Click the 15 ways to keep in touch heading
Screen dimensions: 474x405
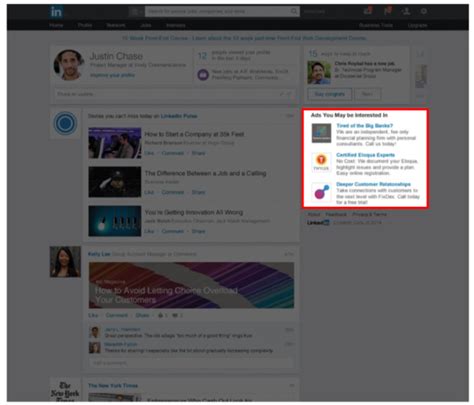[339, 54]
